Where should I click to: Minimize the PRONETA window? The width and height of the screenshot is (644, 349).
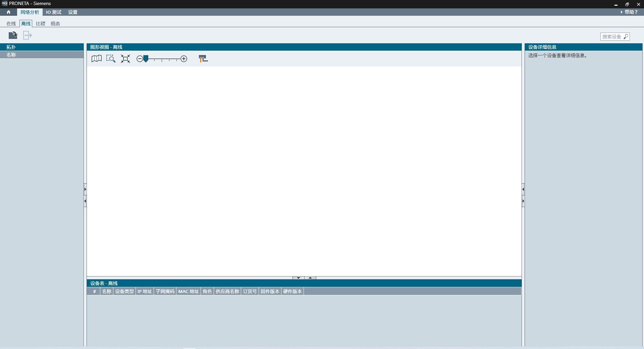pyautogui.click(x=616, y=4)
